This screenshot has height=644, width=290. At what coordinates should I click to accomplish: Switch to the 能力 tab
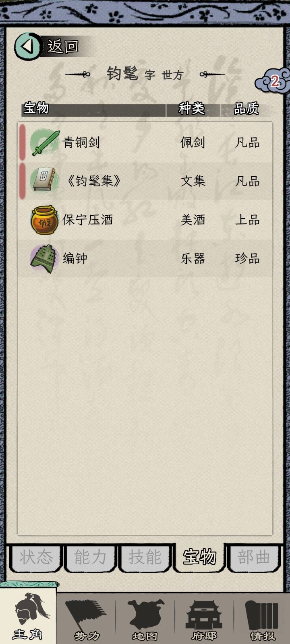(90, 558)
